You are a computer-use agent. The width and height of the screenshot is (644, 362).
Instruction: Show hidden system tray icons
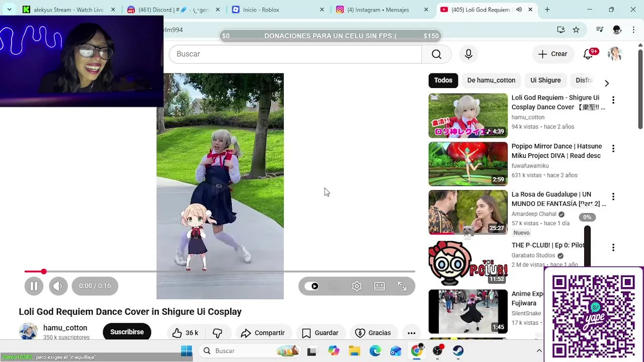[539, 351]
